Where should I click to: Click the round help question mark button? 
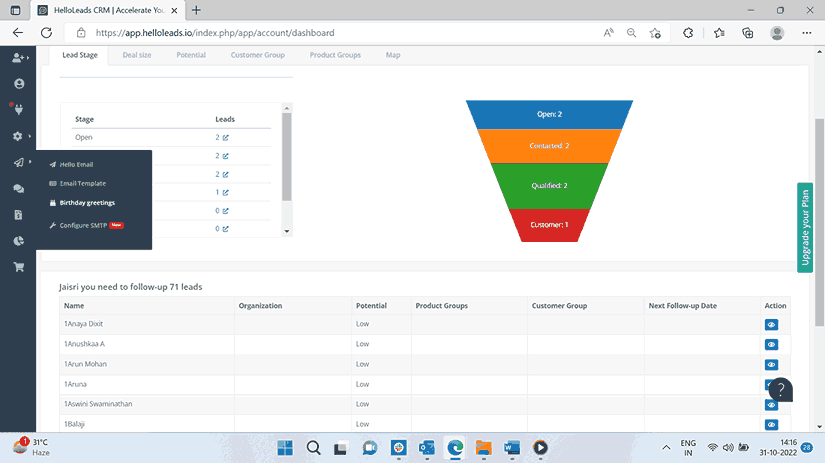click(781, 390)
